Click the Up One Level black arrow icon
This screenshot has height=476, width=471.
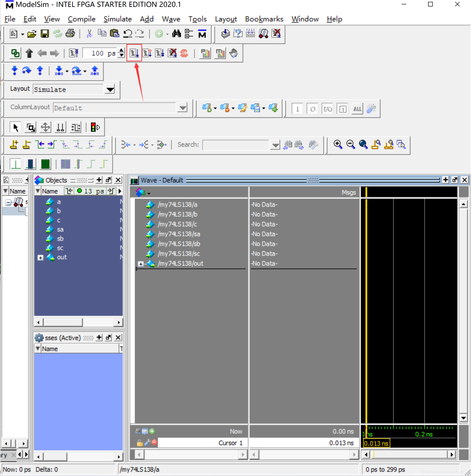[x=29, y=53]
